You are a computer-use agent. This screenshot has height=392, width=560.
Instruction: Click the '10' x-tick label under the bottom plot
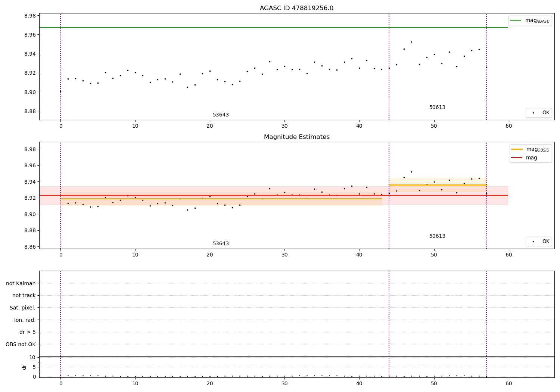coord(135,383)
